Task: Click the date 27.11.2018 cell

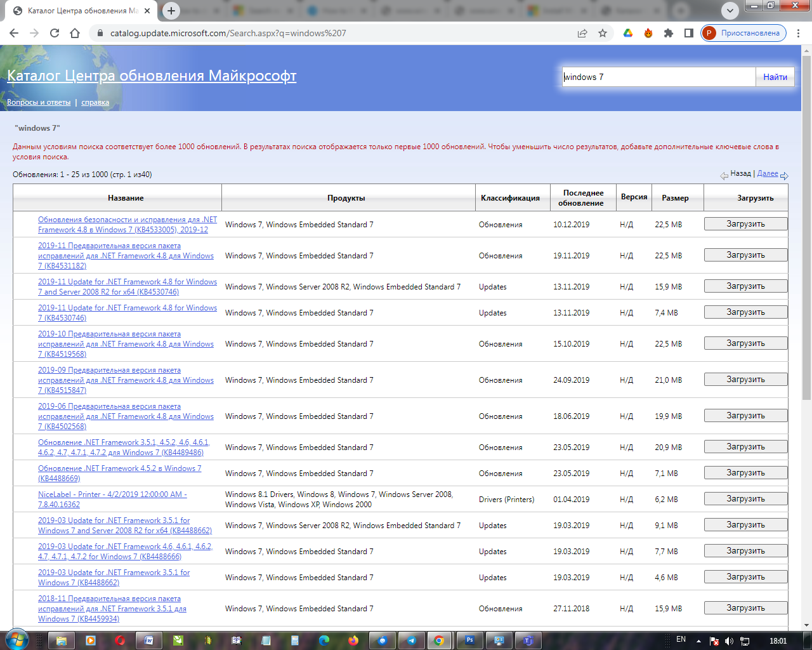Action: click(x=571, y=609)
